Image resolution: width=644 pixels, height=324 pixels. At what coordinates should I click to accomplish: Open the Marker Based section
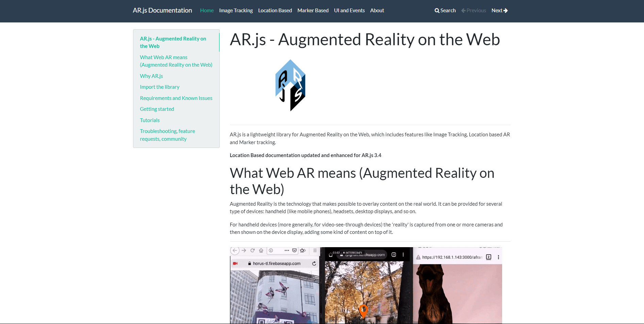click(x=313, y=11)
